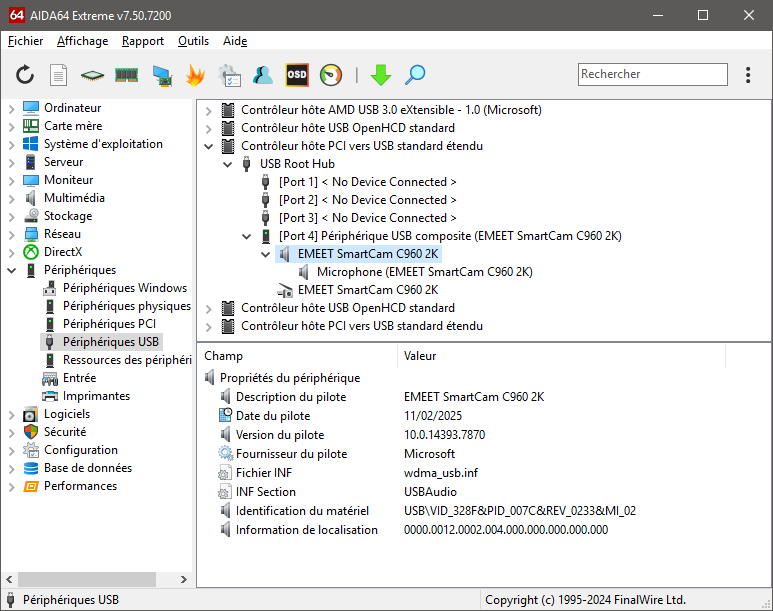Screen dimensions: 773x611
Task: Select the Port 2 No Device row
Action: (367, 200)
